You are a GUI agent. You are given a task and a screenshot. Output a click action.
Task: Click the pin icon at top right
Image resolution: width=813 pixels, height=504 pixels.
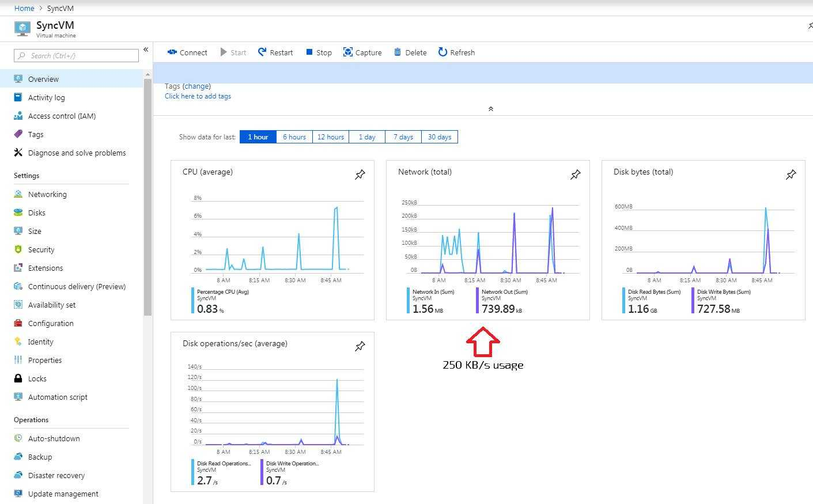pyautogui.click(x=810, y=26)
